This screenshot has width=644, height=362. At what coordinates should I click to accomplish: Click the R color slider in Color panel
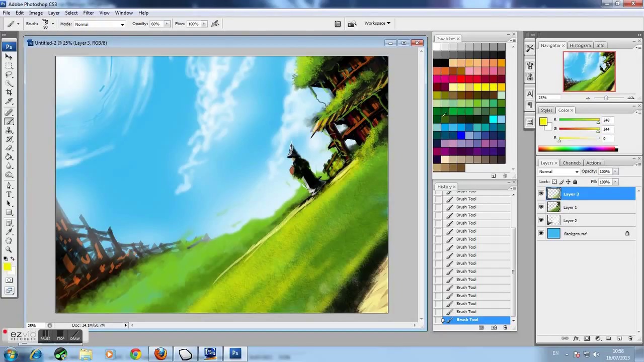(x=579, y=120)
